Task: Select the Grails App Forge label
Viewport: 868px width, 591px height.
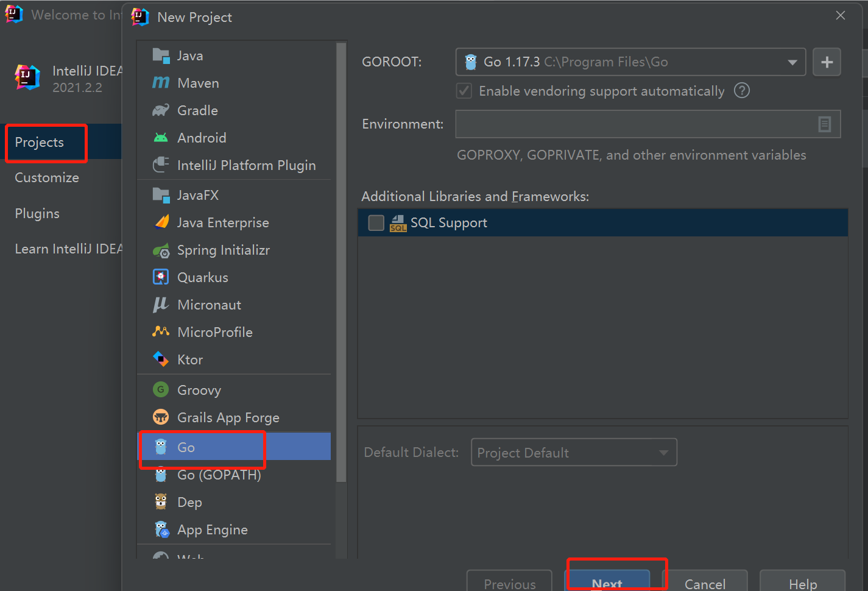Action: (x=228, y=417)
